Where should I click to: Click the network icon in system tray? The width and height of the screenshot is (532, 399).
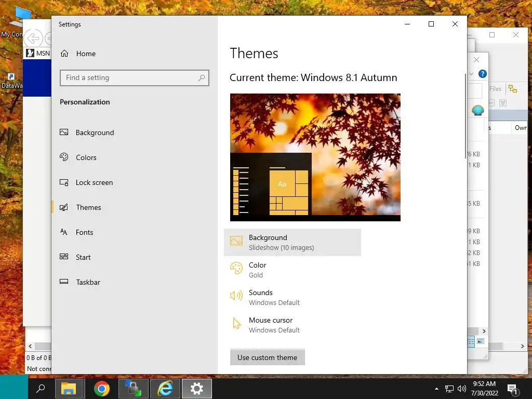449,389
